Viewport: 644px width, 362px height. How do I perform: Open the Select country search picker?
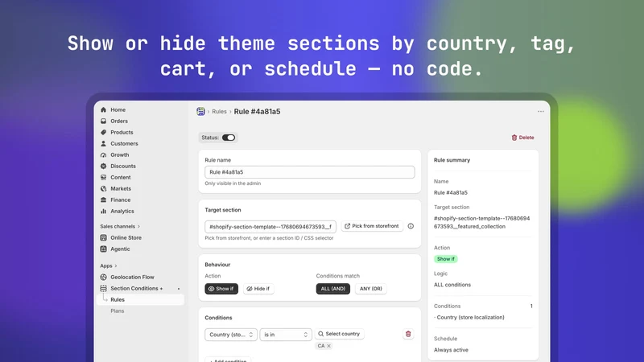coord(340,334)
